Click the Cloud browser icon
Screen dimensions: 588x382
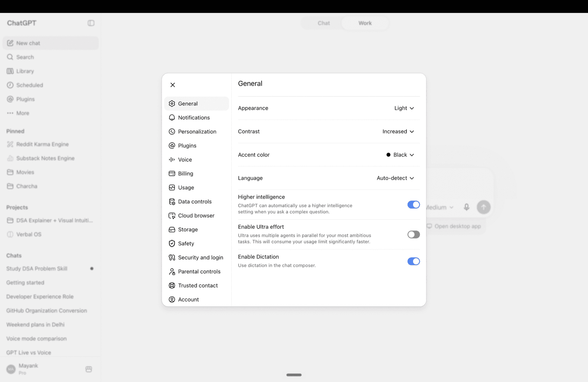[172, 215]
